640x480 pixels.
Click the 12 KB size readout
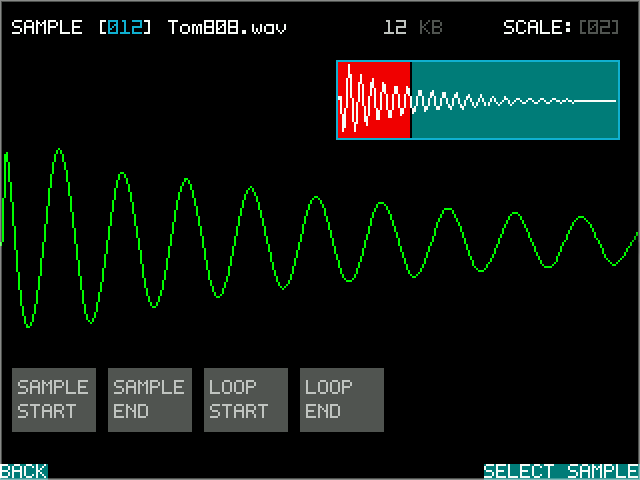tap(413, 27)
